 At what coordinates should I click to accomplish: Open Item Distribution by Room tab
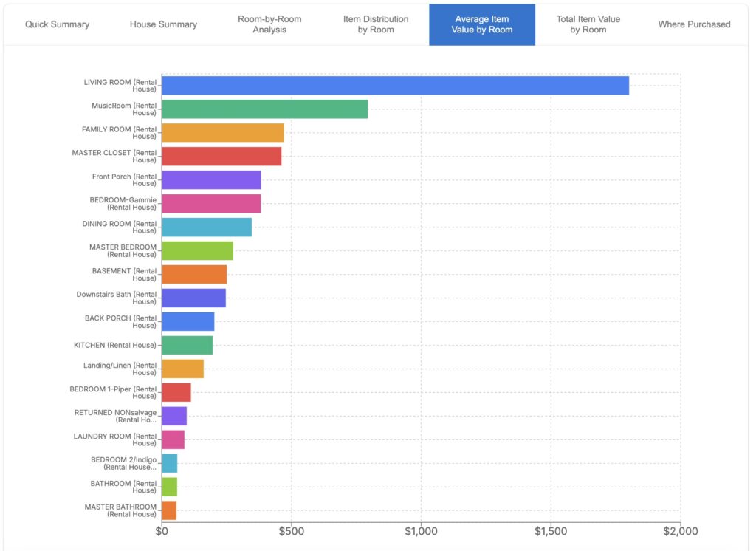376,24
